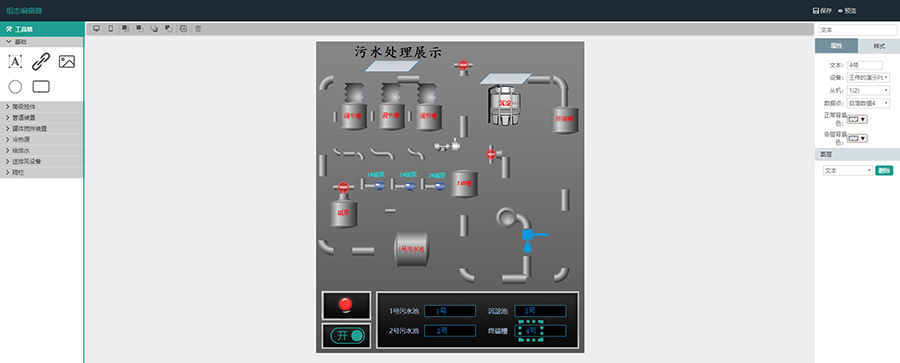Click the trash delete icon in toolbar
900x363 pixels.
(x=198, y=28)
